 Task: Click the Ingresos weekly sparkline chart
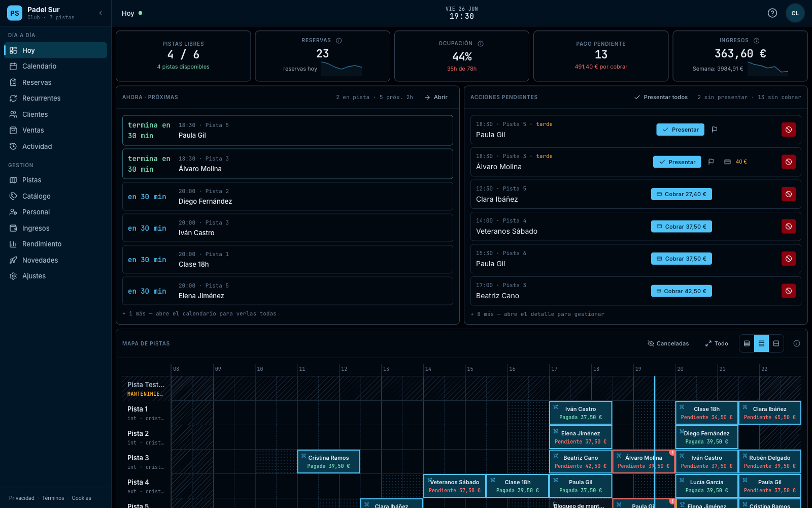(x=768, y=68)
